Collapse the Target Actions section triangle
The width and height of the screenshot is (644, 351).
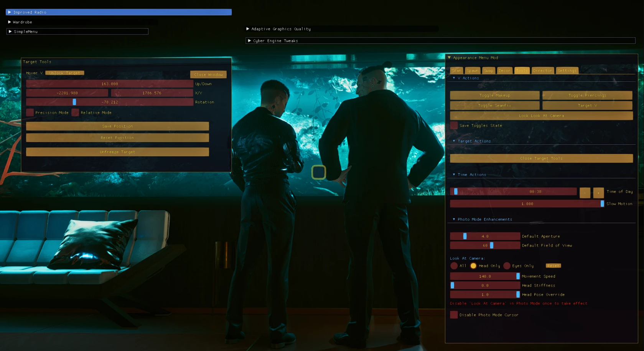(454, 141)
